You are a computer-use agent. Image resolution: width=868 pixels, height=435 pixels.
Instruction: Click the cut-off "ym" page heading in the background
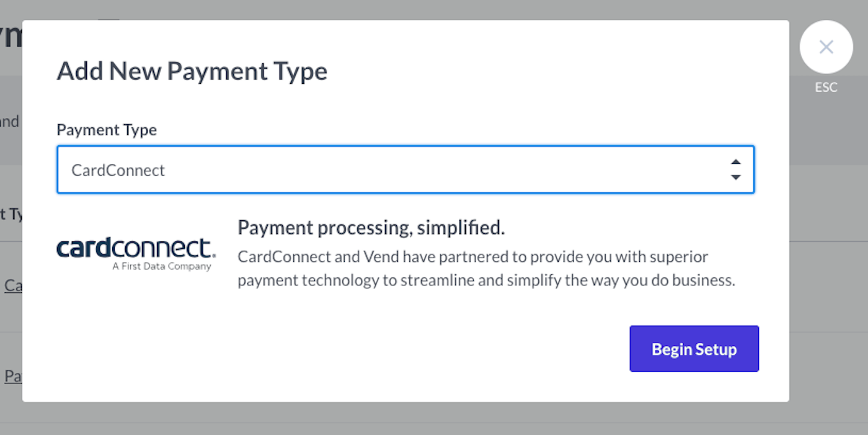pyautogui.click(x=11, y=37)
